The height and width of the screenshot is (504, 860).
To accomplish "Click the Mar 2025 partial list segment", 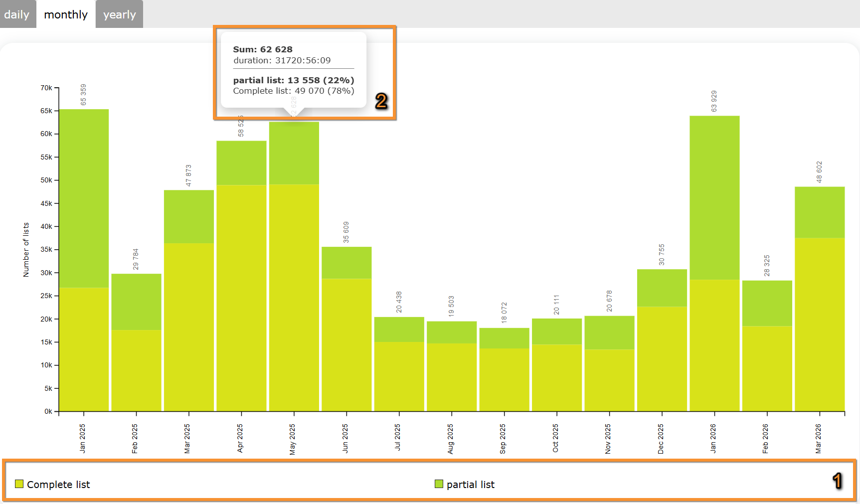I will coord(189,216).
